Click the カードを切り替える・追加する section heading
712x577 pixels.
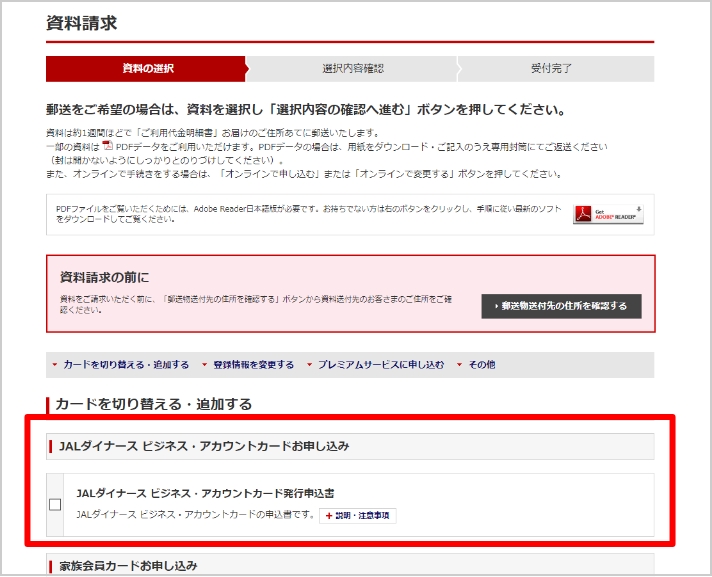click(x=153, y=404)
